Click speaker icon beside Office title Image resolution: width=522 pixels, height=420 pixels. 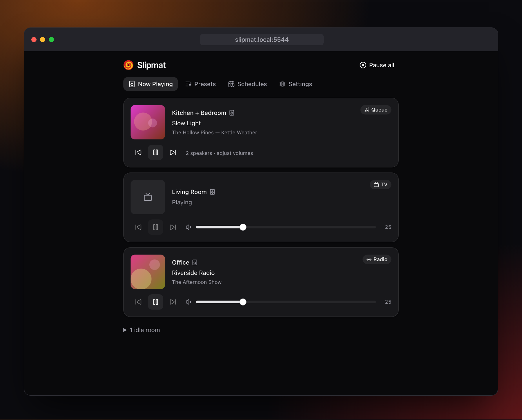click(x=195, y=262)
